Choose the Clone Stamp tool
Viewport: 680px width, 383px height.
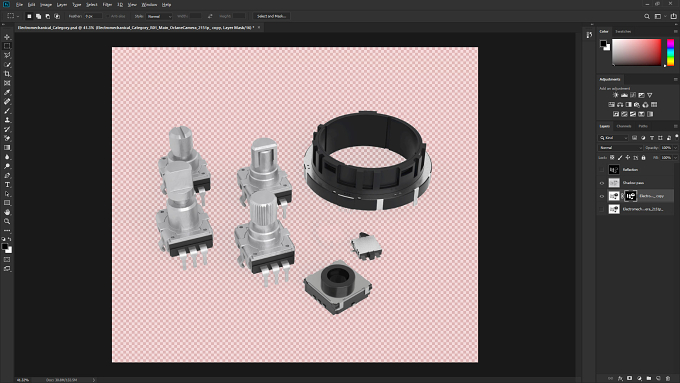coord(7,120)
